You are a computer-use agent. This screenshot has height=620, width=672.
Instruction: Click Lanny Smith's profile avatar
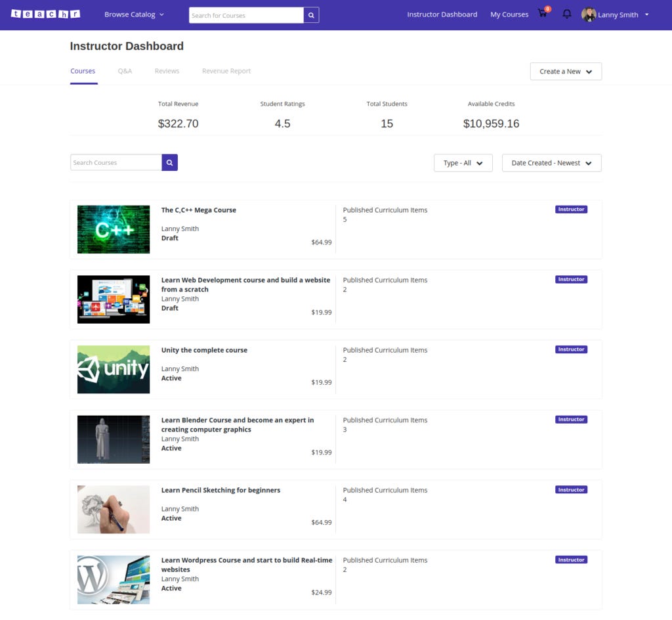589,14
